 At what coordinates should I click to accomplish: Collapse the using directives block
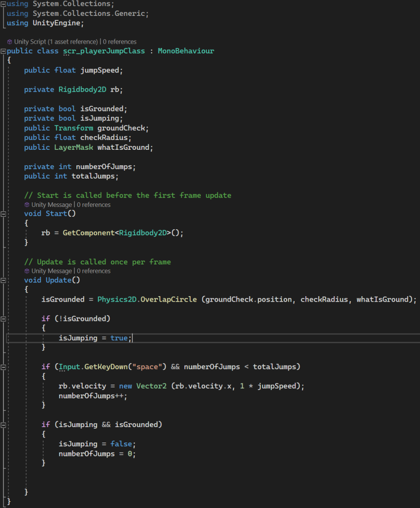3,4
